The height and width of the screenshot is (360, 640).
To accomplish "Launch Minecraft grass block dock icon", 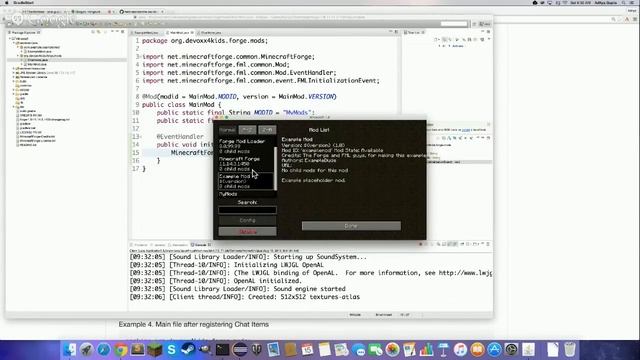I will (x=155, y=350).
